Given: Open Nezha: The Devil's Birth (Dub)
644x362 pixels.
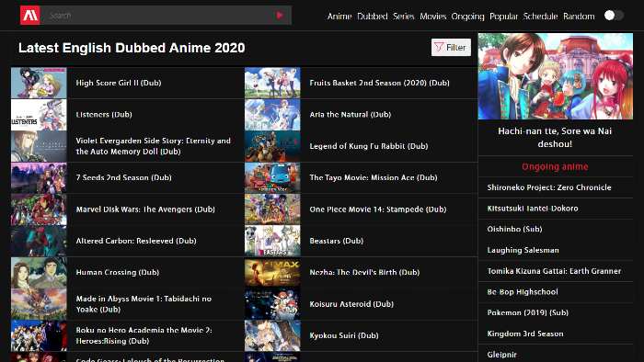Looking at the screenshot, I should tap(364, 272).
